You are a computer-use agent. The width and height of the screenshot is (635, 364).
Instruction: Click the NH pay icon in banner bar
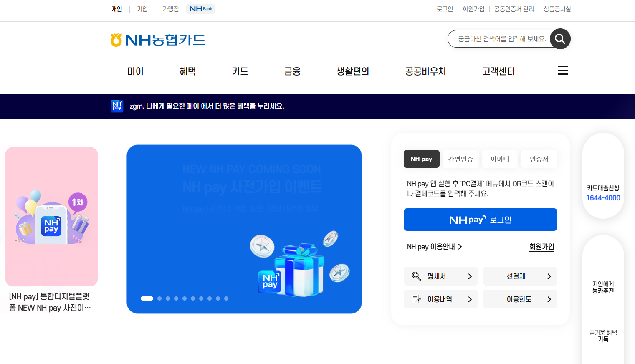point(117,106)
